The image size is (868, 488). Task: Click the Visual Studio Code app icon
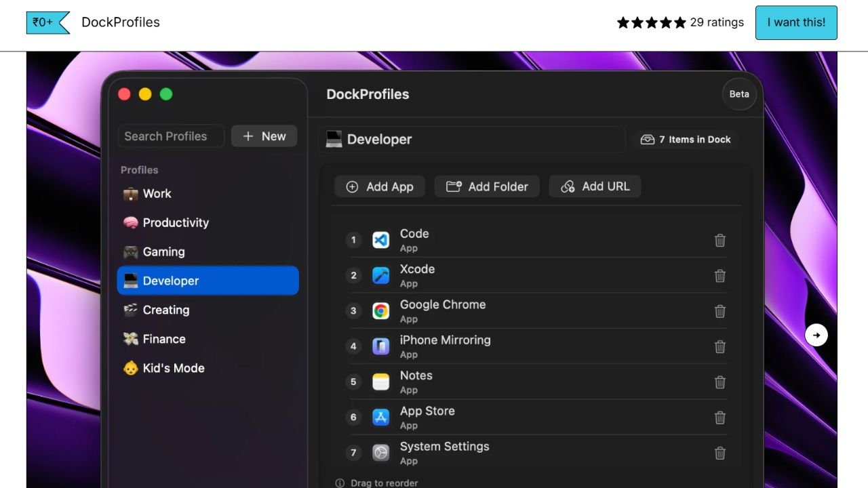coord(381,240)
